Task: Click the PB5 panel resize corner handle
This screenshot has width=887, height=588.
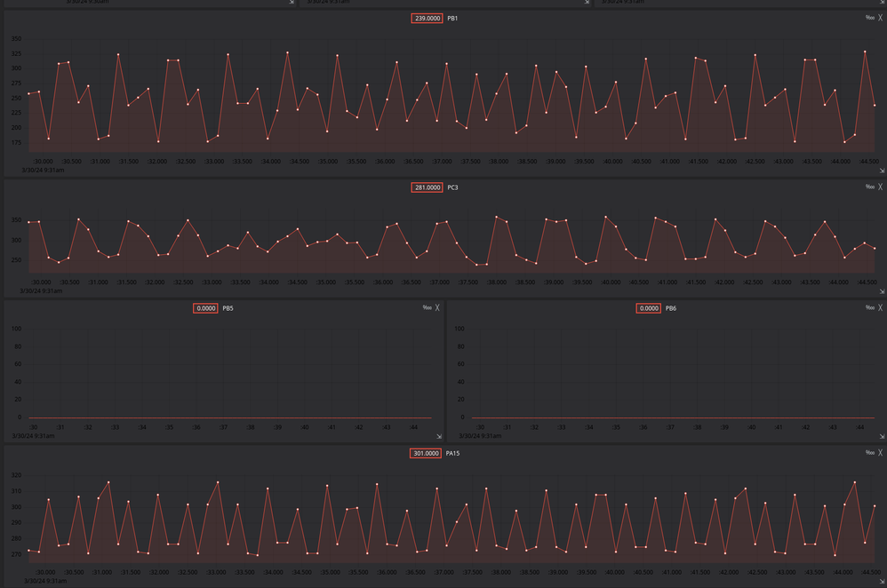Action: 439,436
